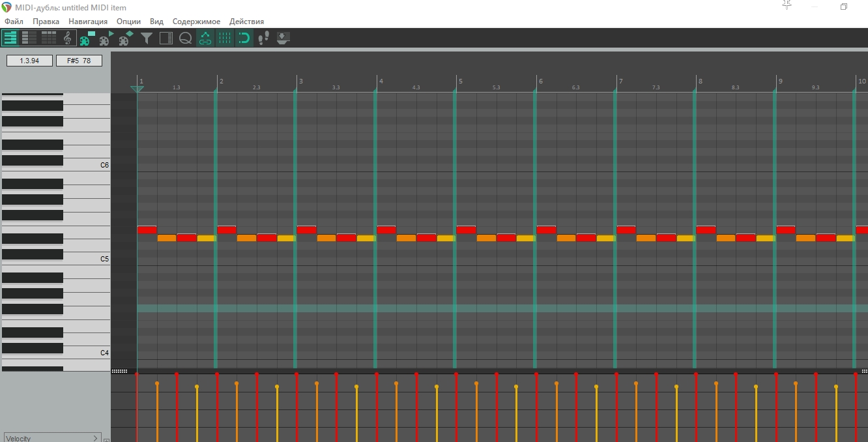The image size is (868, 442).
Task: Click the red velocity bar at measure 5
Action: click(x=456, y=407)
